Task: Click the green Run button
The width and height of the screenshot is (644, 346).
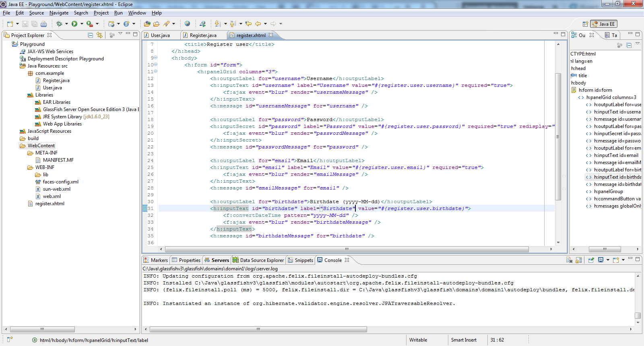Action: (74, 24)
